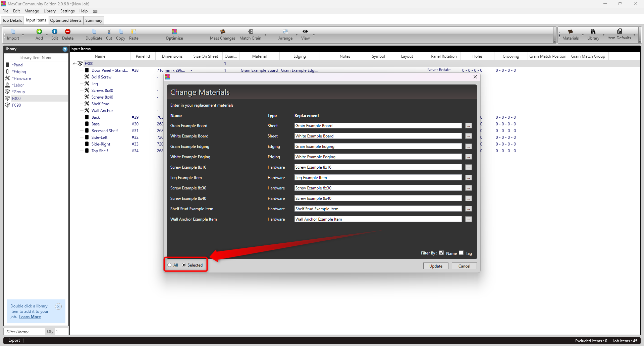Click the blue Edit info icon
The width and height of the screenshot is (644, 346).
(55, 32)
